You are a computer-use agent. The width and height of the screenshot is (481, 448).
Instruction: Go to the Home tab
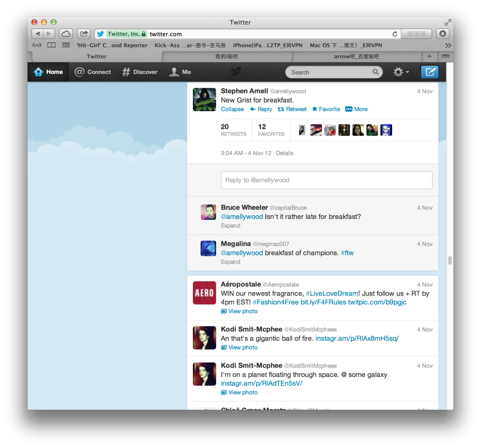(x=48, y=72)
